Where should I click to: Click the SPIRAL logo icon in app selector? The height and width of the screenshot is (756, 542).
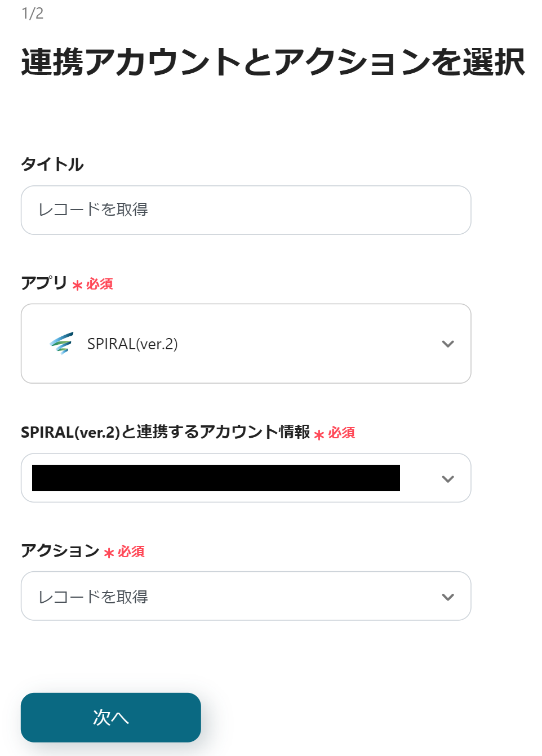(x=61, y=343)
